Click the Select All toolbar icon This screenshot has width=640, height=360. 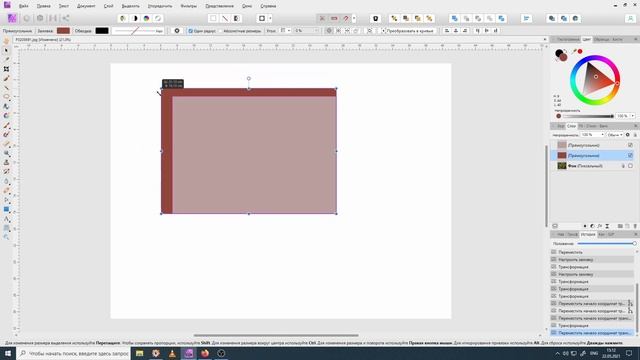pos(213,18)
